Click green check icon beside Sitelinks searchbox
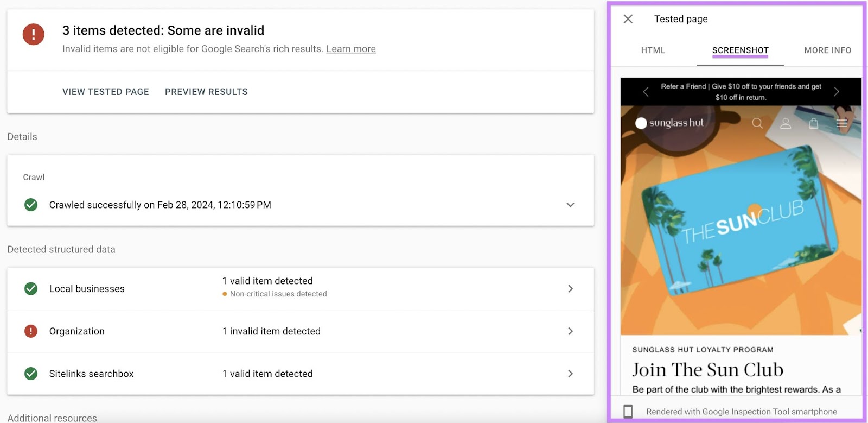This screenshot has height=423, width=868. [31, 374]
